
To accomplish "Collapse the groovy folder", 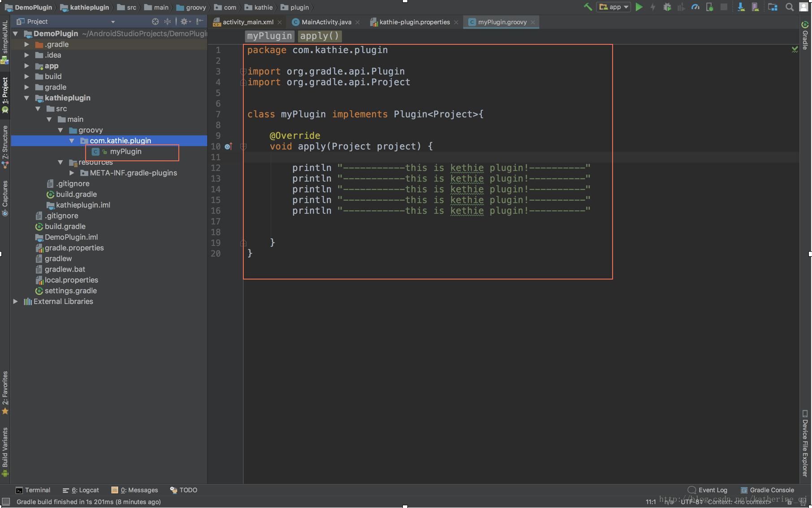I will [60, 130].
